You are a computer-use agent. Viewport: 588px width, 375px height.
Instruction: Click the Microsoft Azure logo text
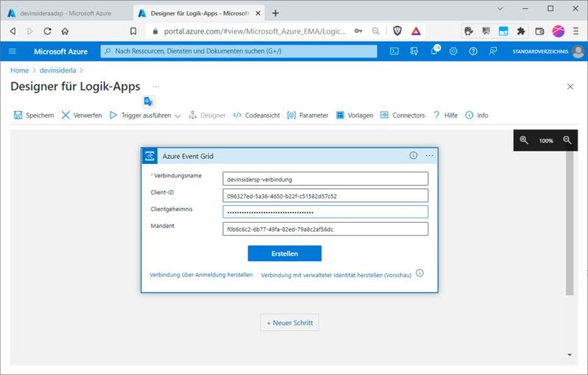click(61, 51)
